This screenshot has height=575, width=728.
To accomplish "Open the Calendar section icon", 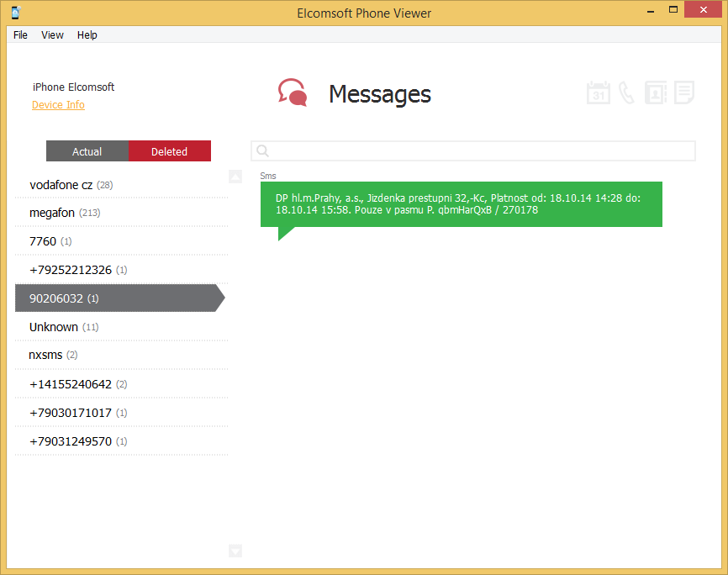I will click(x=598, y=92).
